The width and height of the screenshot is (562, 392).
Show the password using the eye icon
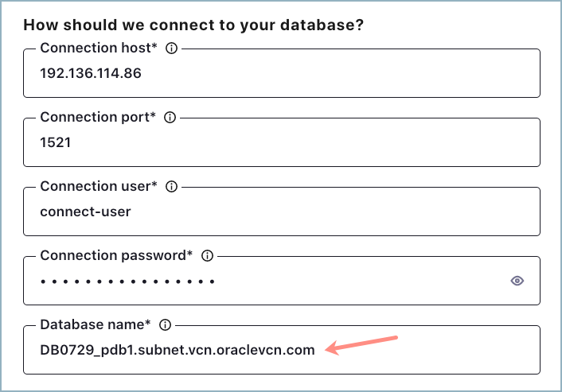pyautogui.click(x=517, y=281)
